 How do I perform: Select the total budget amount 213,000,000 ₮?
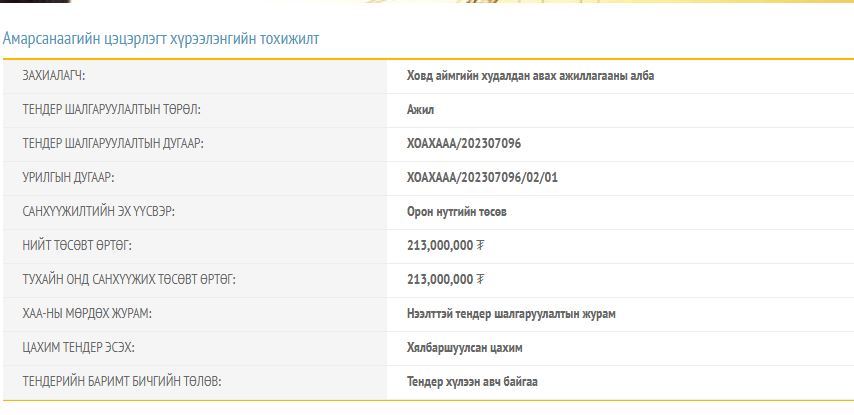(446, 245)
